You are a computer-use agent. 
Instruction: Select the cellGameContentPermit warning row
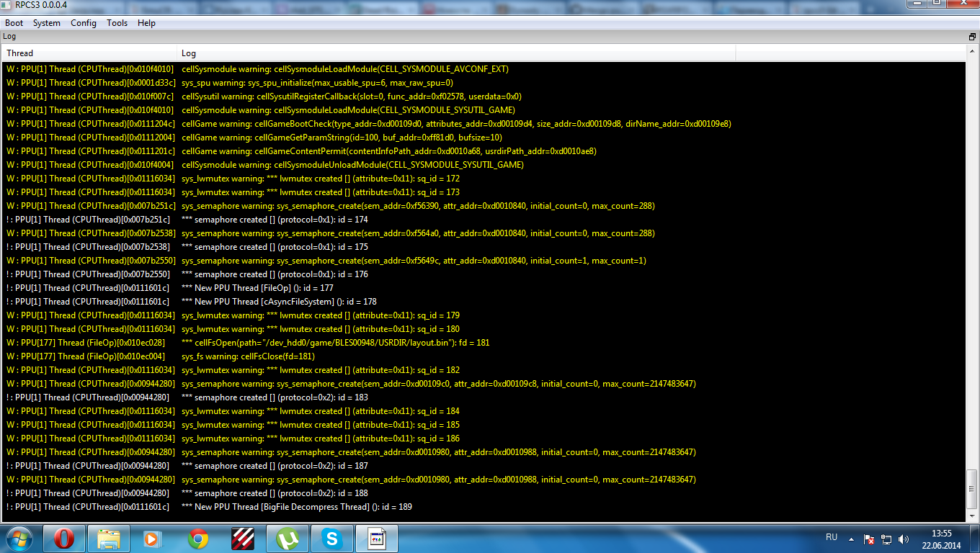tap(484, 151)
